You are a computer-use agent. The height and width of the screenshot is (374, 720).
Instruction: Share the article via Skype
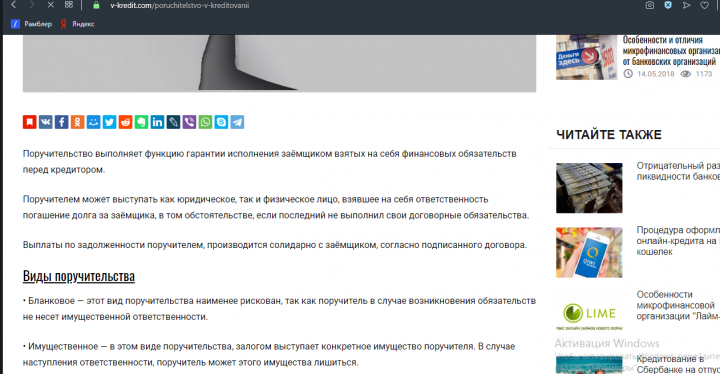pyautogui.click(x=221, y=122)
